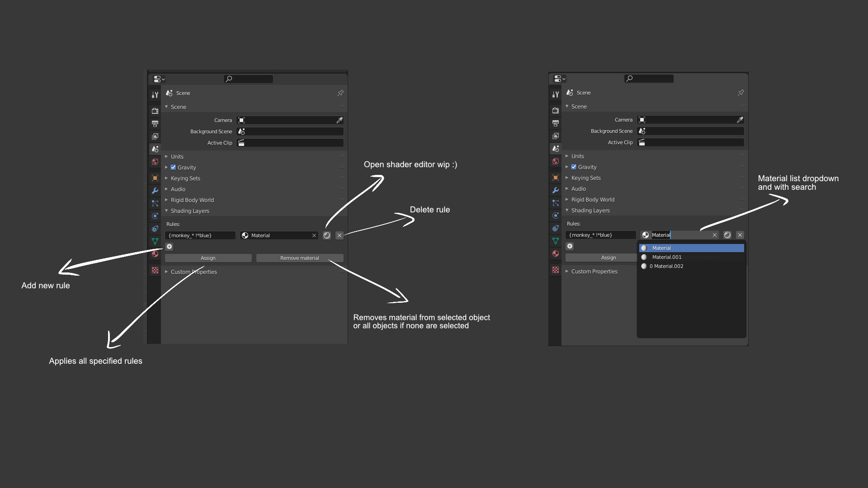This screenshot has width=868, height=488.
Task: Open Render properties tab in left panel
Action: click(155, 111)
